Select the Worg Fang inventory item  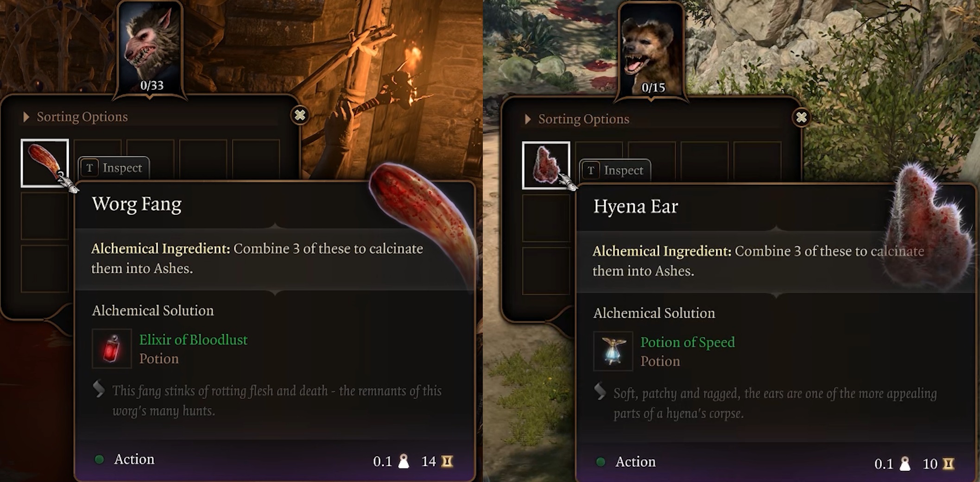(x=44, y=163)
